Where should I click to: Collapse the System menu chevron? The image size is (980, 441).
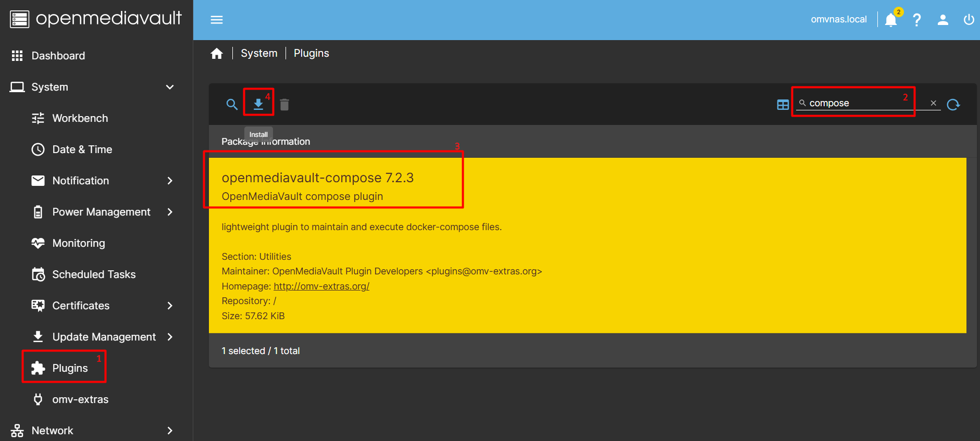click(x=170, y=87)
